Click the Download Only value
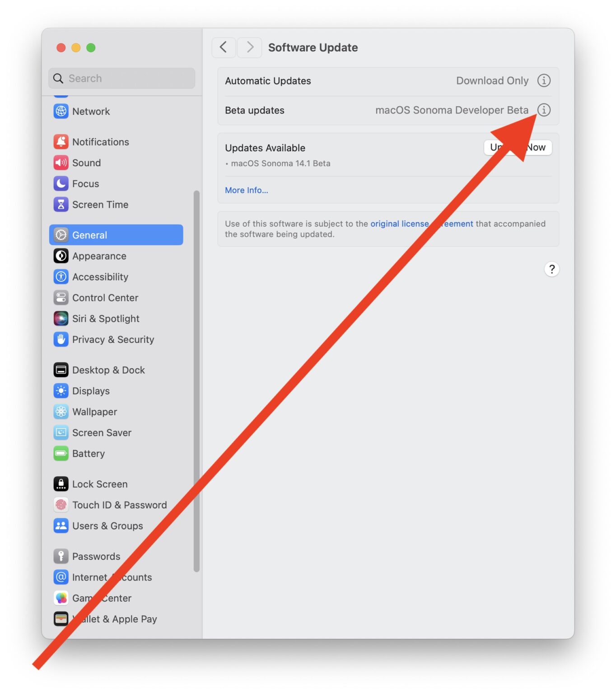The width and height of the screenshot is (616, 694). pos(492,80)
